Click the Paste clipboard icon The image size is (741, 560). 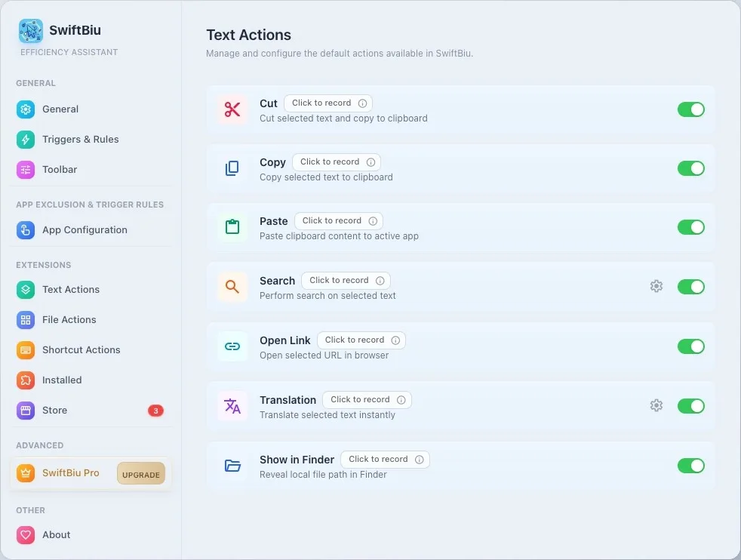(x=232, y=227)
